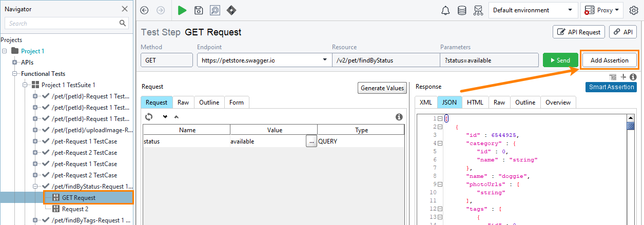The height and width of the screenshot is (225, 644).
Task: Click the API Request button
Action: point(579,32)
